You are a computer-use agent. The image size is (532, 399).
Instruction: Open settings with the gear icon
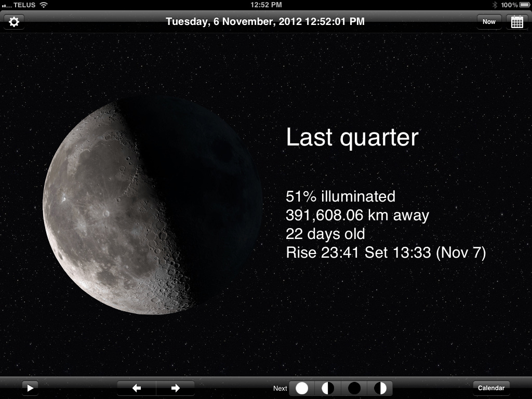click(x=14, y=22)
